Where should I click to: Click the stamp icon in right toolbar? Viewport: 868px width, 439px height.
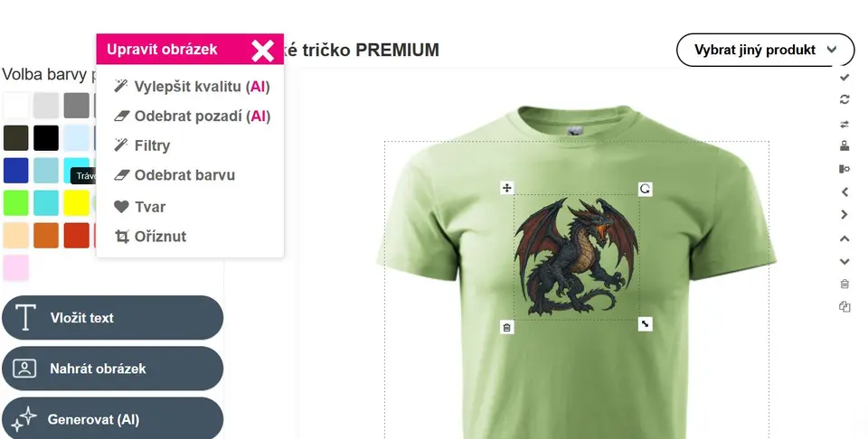[x=844, y=146]
